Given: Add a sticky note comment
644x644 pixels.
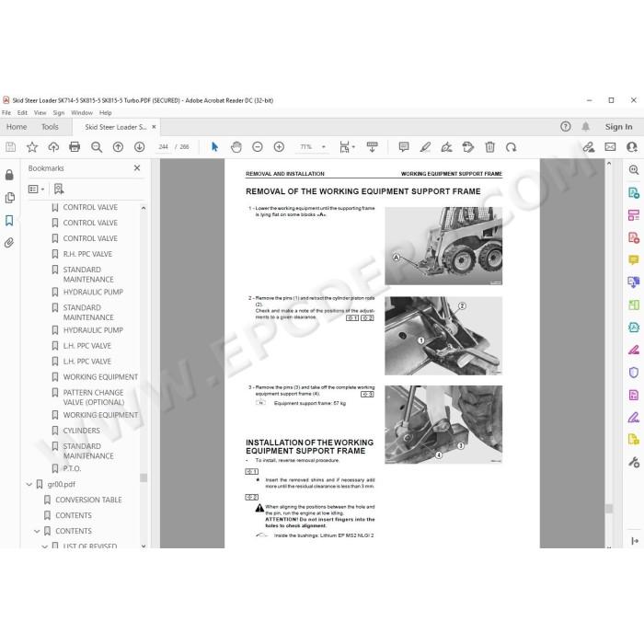Looking at the screenshot, I should (404, 146).
